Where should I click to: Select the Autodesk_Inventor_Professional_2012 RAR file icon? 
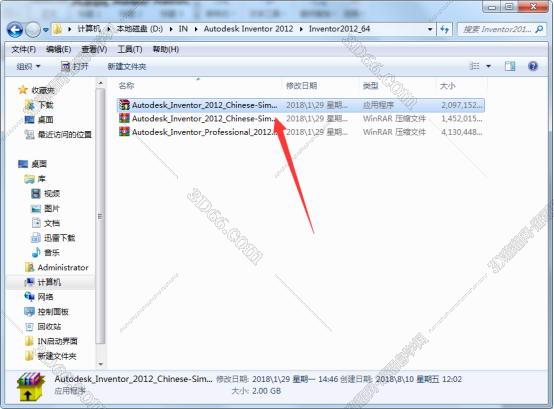124,132
